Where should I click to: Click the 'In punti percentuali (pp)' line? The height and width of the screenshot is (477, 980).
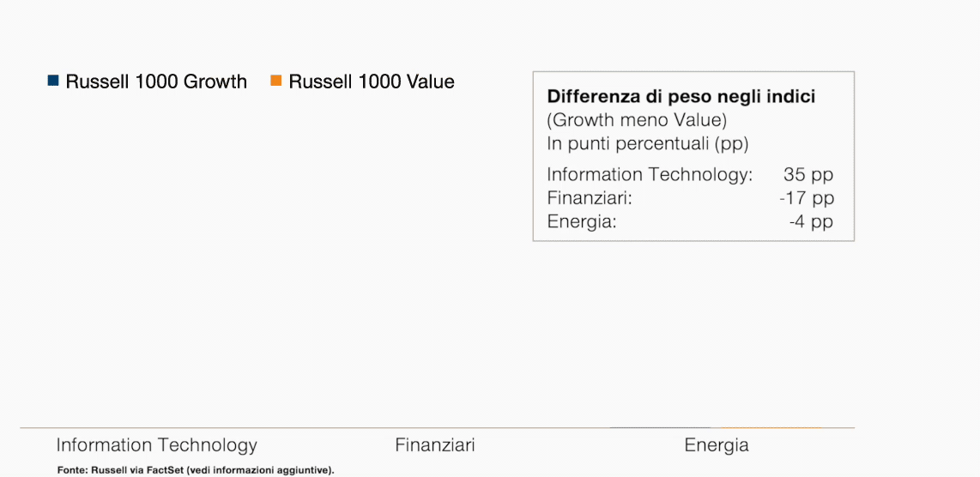point(648,144)
